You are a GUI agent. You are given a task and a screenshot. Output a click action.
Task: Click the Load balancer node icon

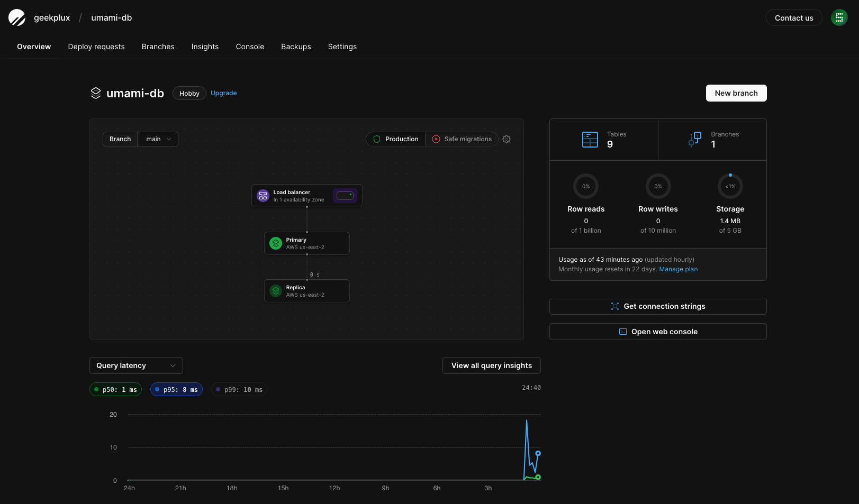(263, 196)
